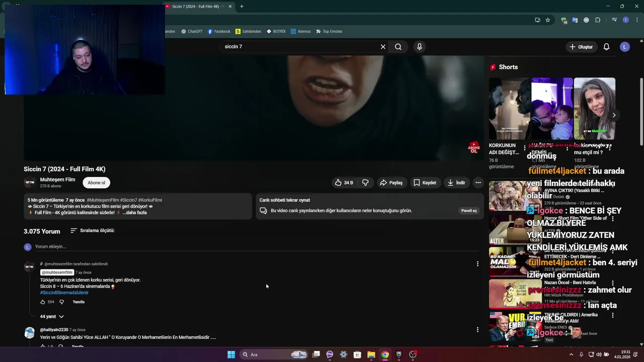Dislike the Siccin 7 video

[x=366, y=183]
